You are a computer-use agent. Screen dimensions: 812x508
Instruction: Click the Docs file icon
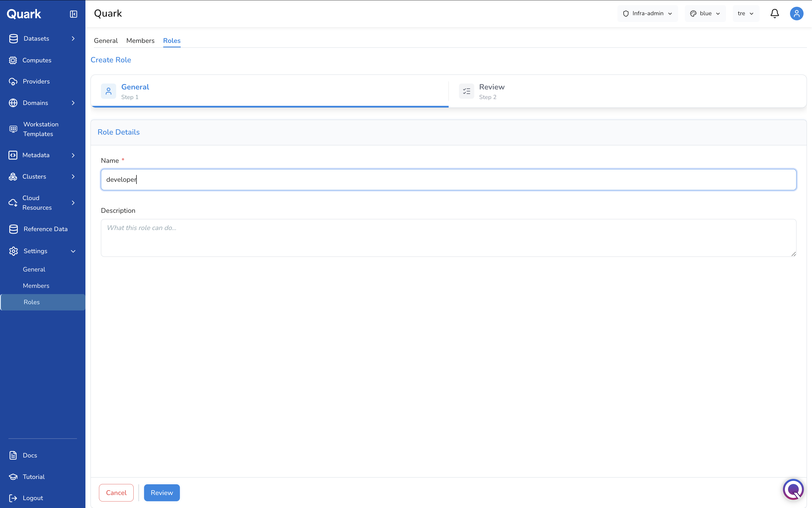[x=13, y=455]
